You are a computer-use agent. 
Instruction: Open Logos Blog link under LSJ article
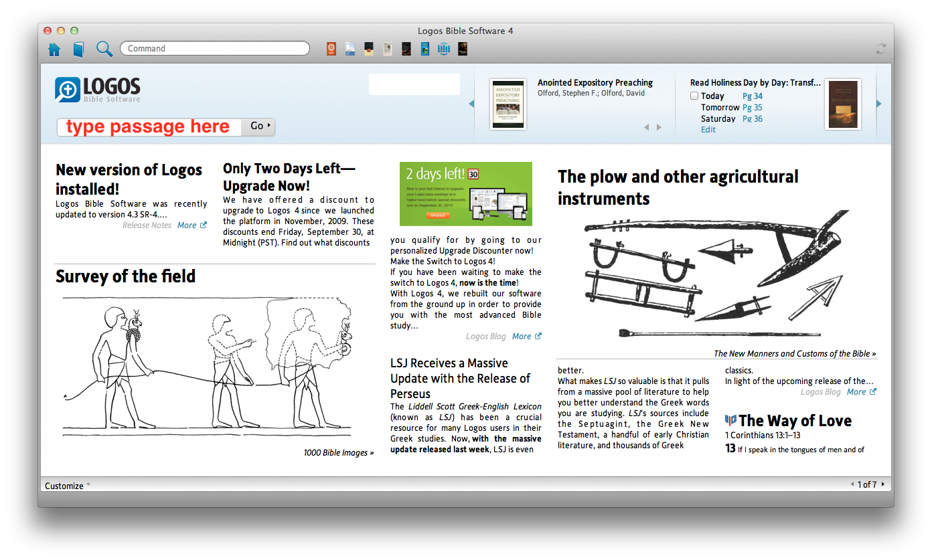pos(821,392)
